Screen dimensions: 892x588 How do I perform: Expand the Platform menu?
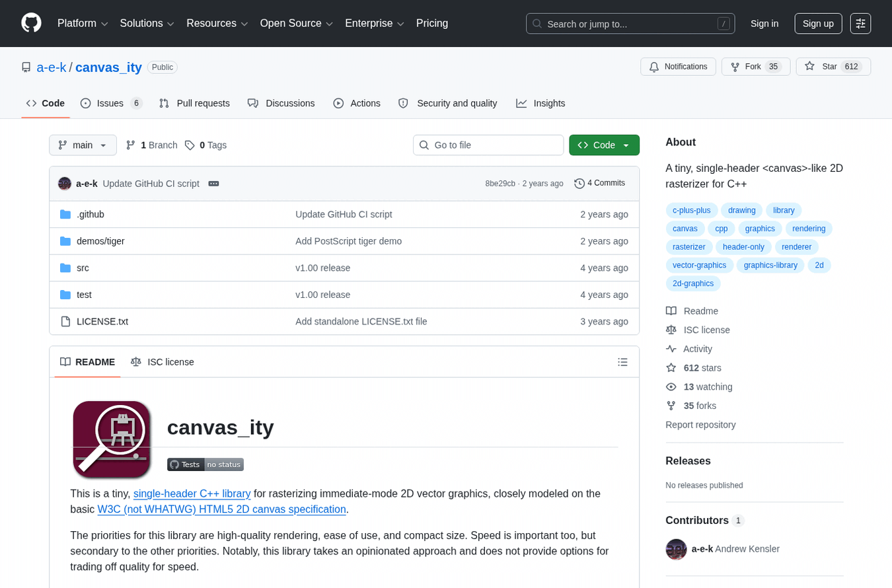pos(83,23)
